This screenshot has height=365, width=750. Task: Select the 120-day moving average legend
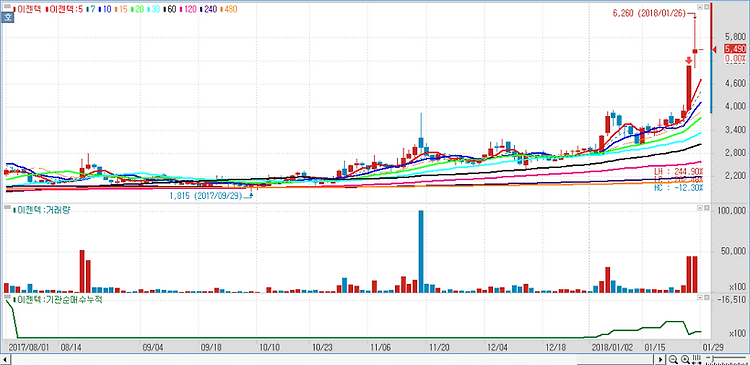(188, 9)
